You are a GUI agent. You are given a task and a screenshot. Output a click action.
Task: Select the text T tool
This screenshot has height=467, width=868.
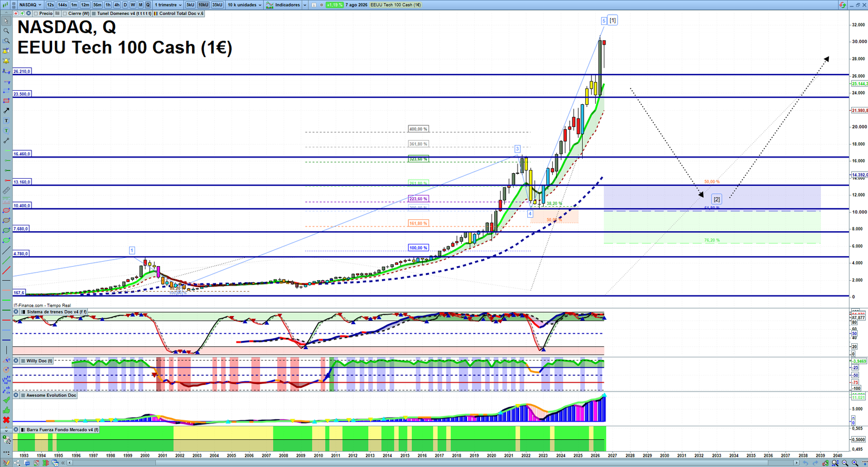click(6, 121)
